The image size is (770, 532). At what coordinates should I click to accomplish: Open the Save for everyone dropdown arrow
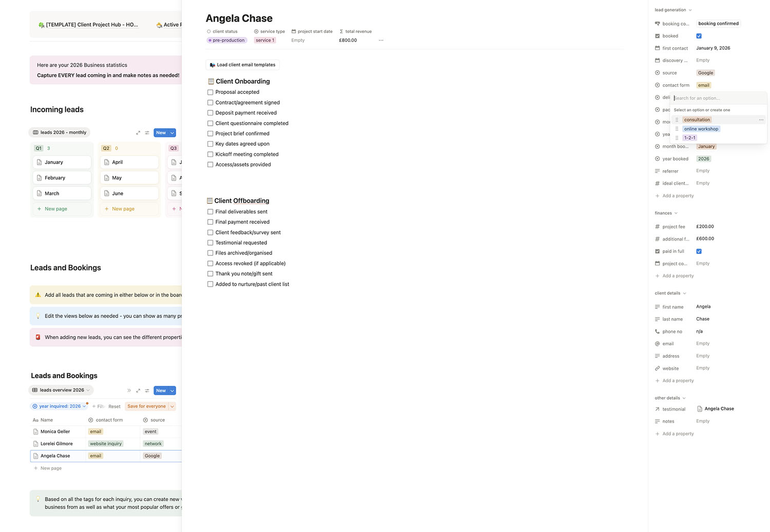pyautogui.click(x=172, y=406)
